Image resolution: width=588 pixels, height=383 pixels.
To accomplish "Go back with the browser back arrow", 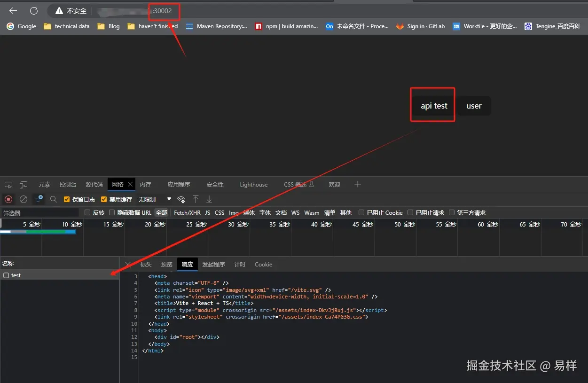I will click(x=13, y=10).
